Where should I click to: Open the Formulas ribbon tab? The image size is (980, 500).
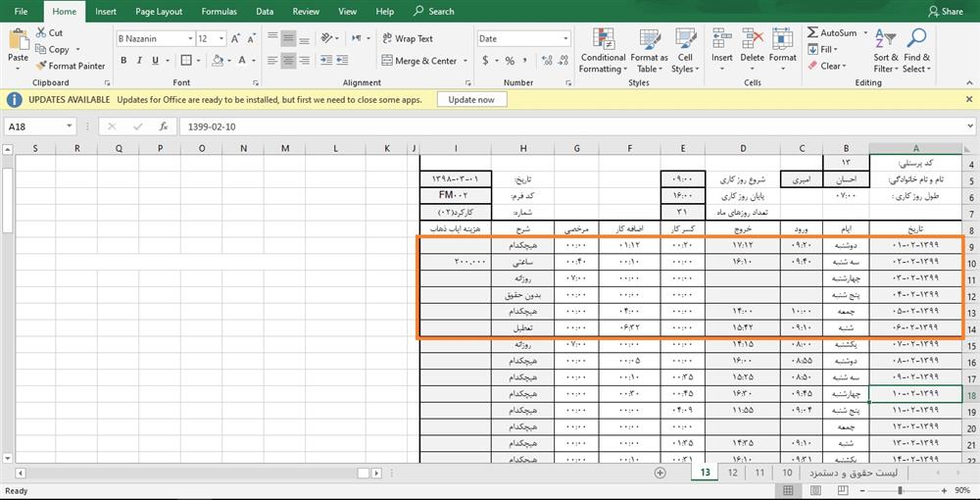coord(219,12)
